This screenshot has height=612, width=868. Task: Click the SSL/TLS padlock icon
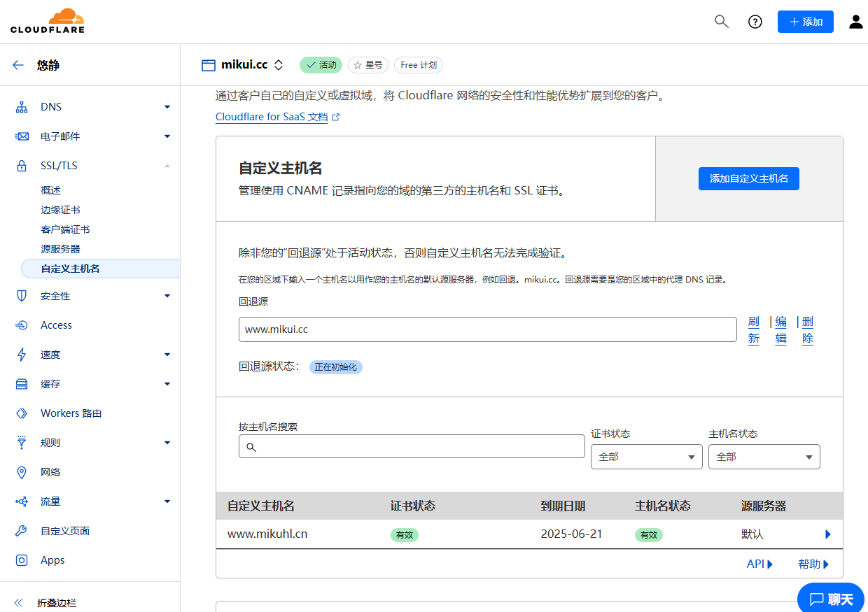coord(22,166)
